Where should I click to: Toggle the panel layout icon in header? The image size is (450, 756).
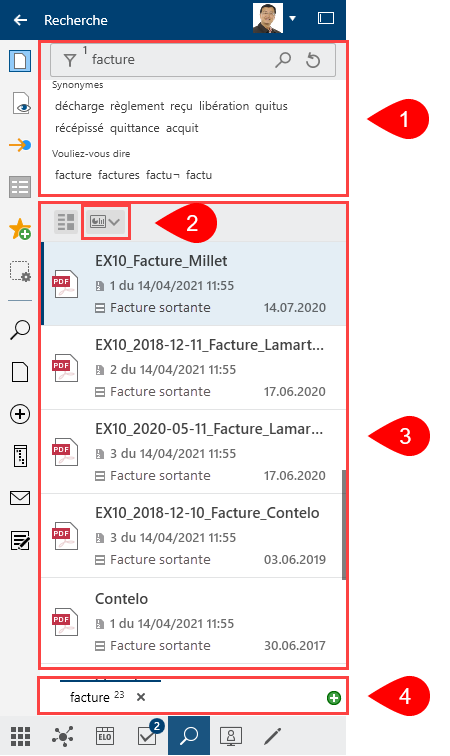click(x=326, y=18)
